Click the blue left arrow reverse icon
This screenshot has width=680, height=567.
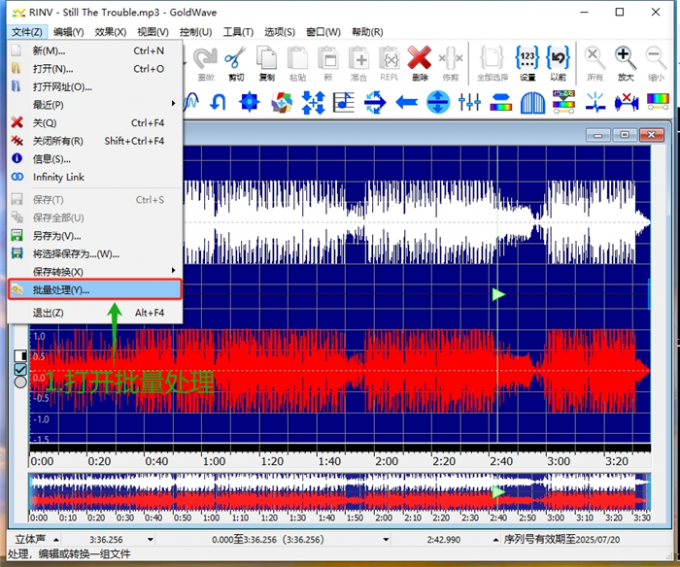(x=407, y=103)
